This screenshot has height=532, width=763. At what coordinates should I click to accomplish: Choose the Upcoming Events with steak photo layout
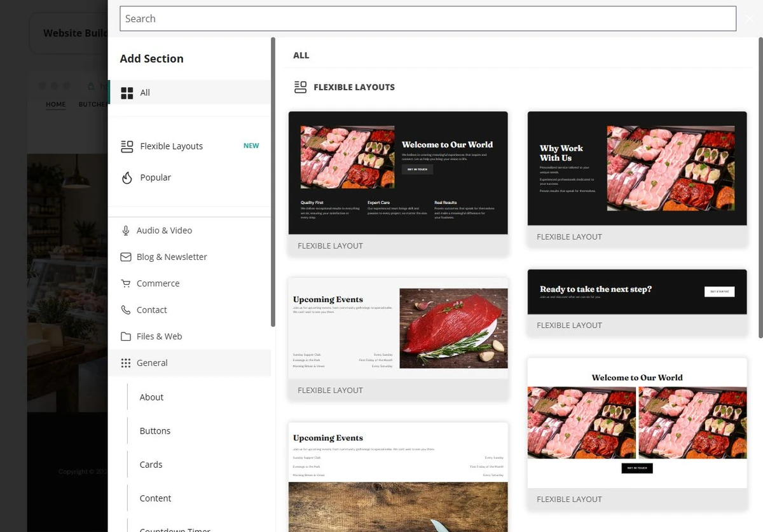point(398,339)
